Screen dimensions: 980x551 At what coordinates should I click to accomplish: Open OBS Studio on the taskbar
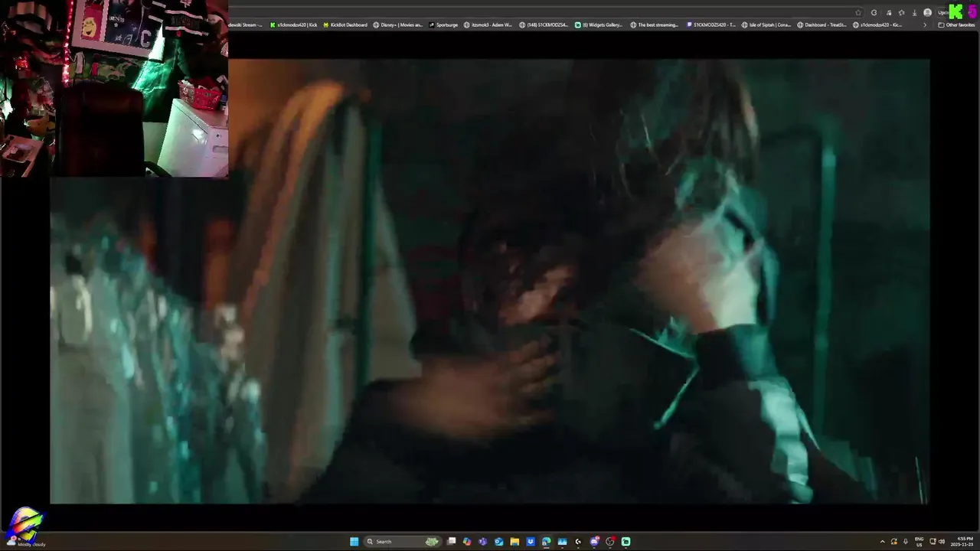tap(610, 542)
